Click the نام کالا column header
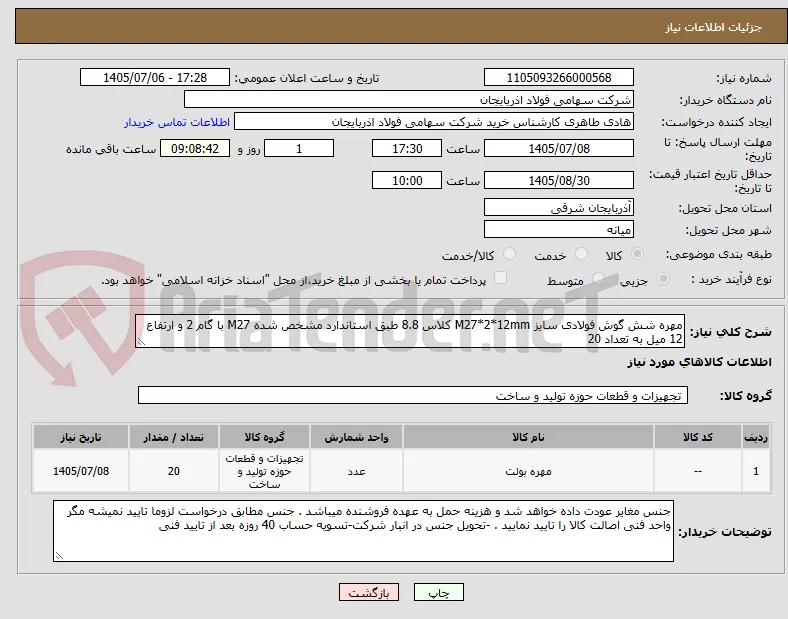Viewport: 788px width, 619px height. click(528, 437)
